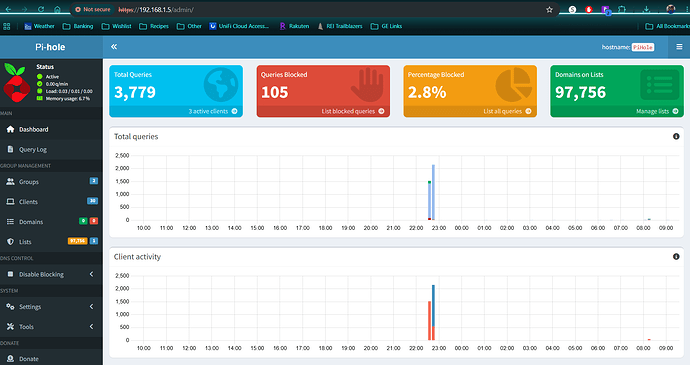The image size is (690, 365).
Task: Click the blue badge on Groups row
Action: point(94,181)
